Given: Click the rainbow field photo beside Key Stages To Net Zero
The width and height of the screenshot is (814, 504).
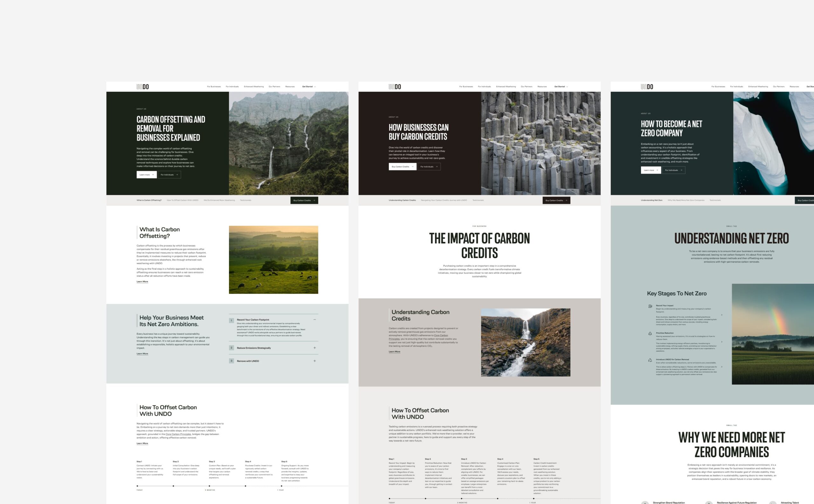Looking at the screenshot, I should [773, 334].
